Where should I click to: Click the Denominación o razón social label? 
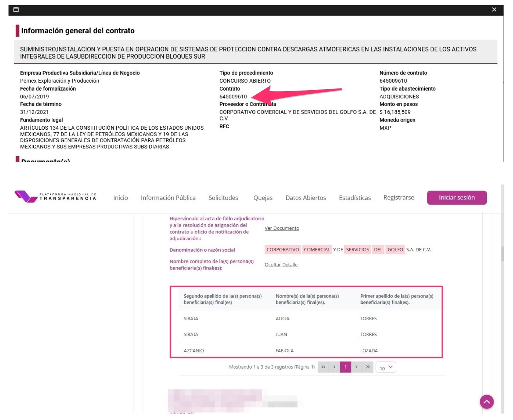tap(202, 250)
